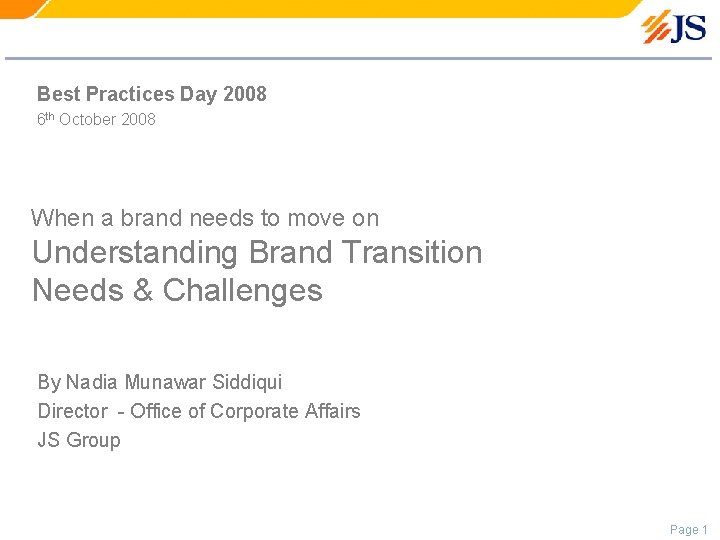Image resolution: width=720 pixels, height=540 pixels.
Task: Select the word 'Challenges' in the title
Action: pyautogui.click(x=242, y=291)
